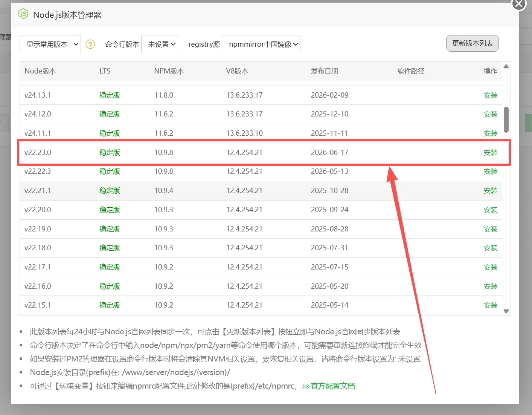The image size is (532, 415).
Task: Click release date 2025-07-15
Action: pyautogui.click(x=330, y=267)
